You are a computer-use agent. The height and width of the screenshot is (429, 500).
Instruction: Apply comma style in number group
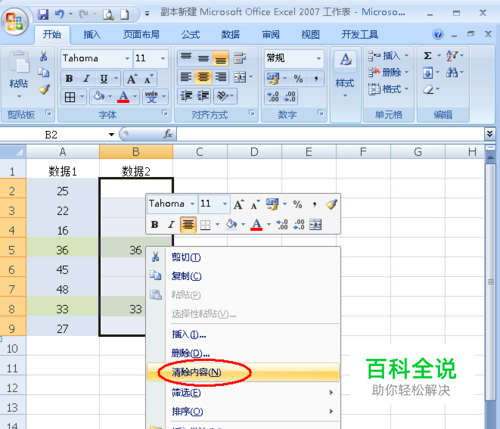(x=316, y=79)
